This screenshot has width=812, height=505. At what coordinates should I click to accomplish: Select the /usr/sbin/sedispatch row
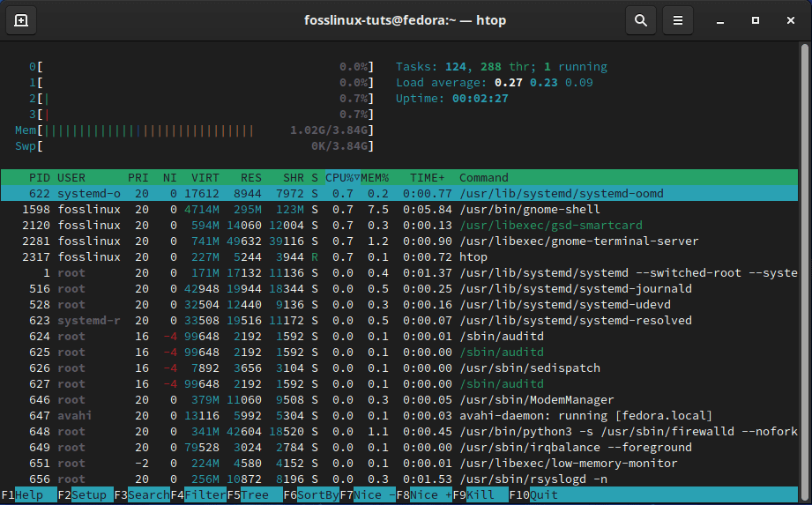(x=399, y=368)
